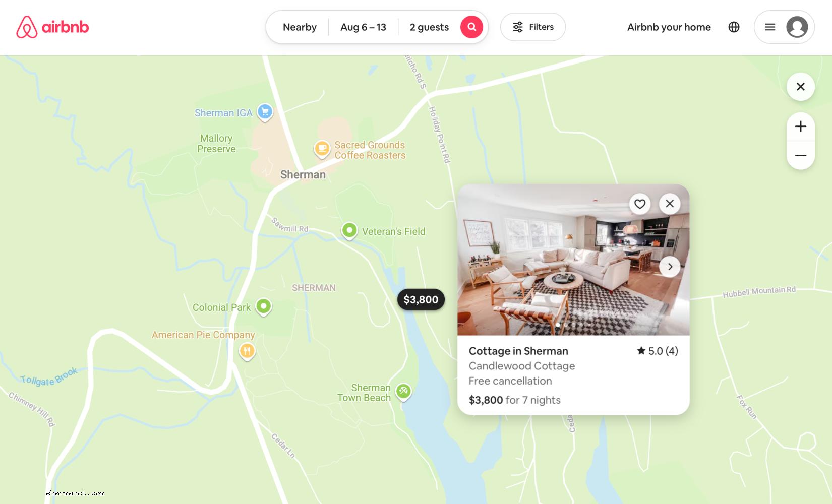Click the profile avatar icon

click(797, 27)
